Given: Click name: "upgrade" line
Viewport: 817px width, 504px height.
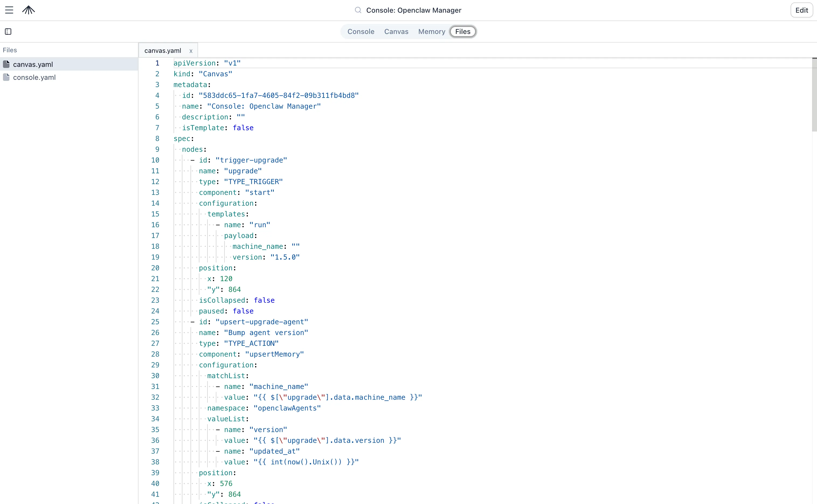Looking at the screenshot, I should tap(230, 171).
